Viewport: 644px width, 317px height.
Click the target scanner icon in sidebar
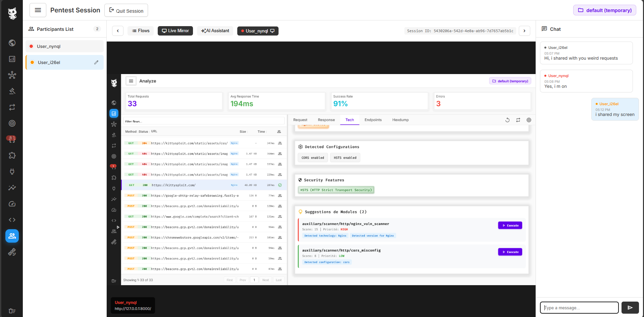12,123
